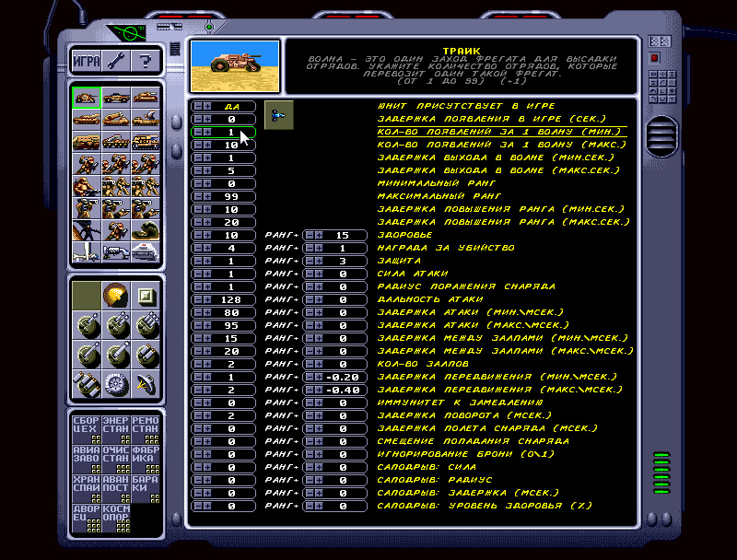Open the СБОР ЦЕХ building settings
737x560 pixels.
(87, 429)
